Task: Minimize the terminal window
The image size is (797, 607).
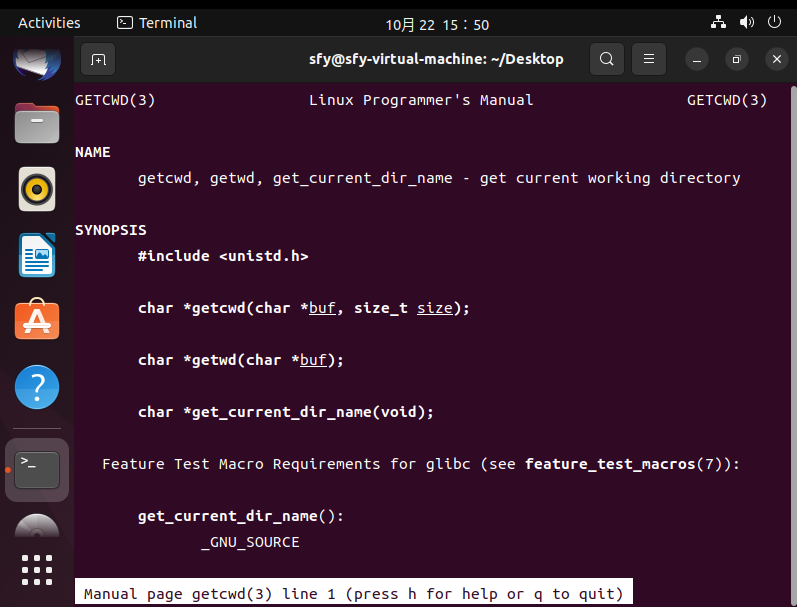Action: (x=697, y=59)
